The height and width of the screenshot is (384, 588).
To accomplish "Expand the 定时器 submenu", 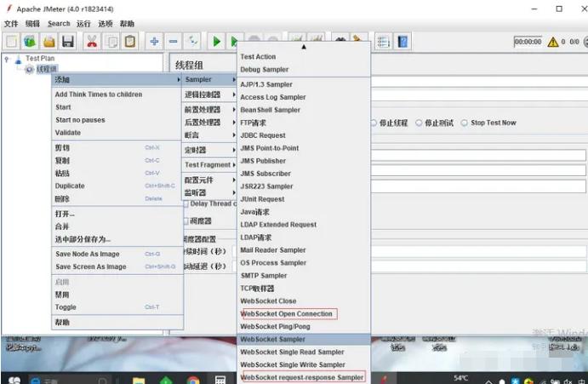I will click(209, 150).
